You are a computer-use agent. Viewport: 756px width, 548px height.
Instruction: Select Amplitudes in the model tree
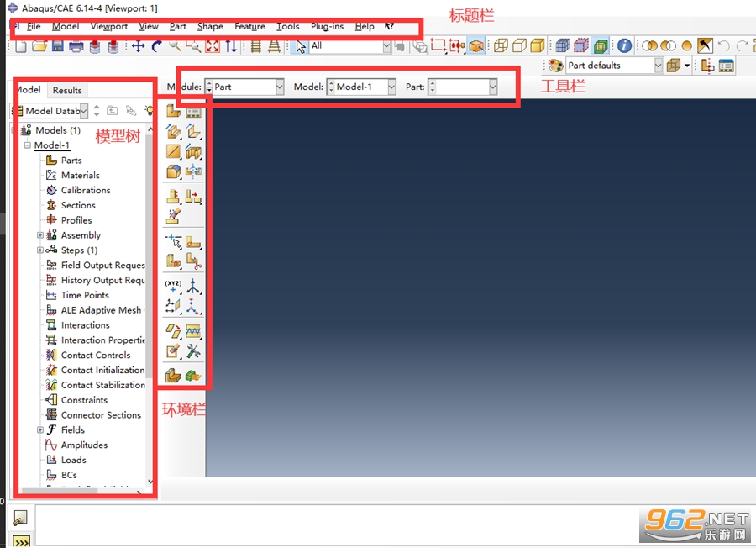tap(84, 445)
